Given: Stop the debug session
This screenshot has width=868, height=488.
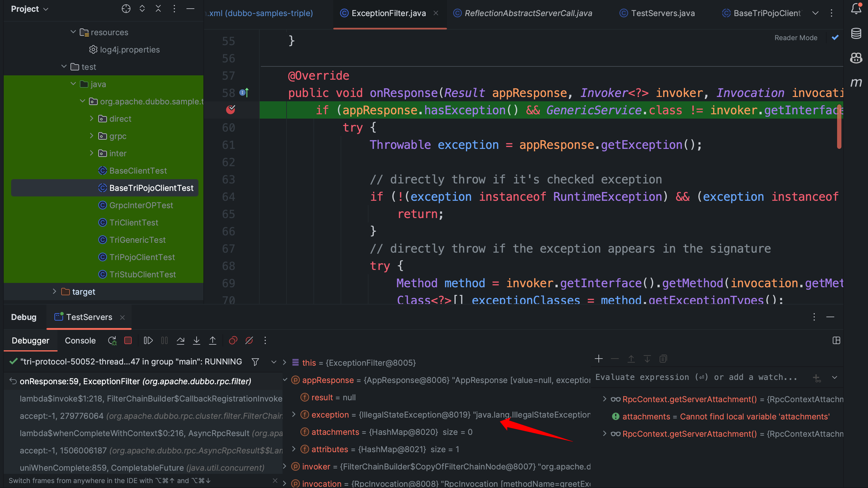Looking at the screenshot, I should (128, 340).
